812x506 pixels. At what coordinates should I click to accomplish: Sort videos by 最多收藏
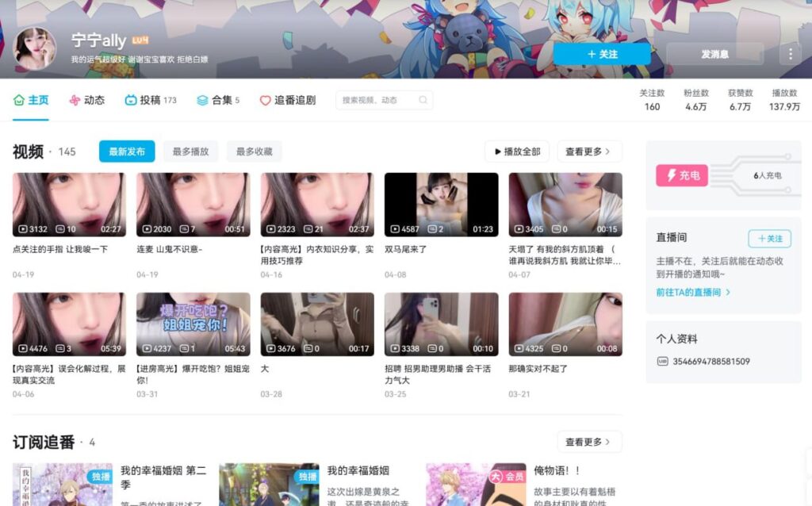[x=254, y=151]
